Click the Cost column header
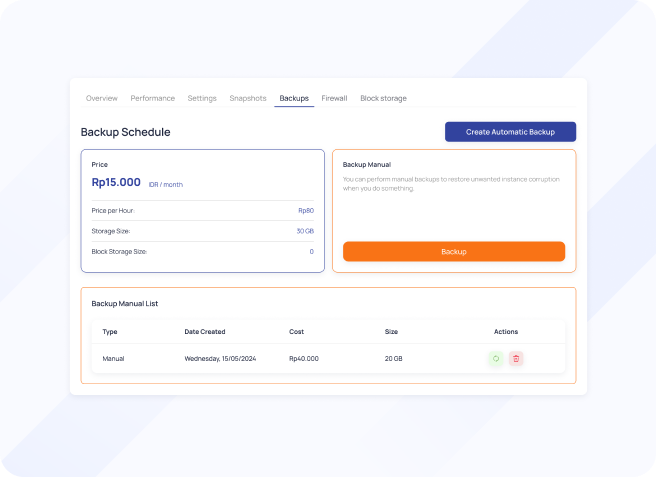The width and height of the screenshot is (656, 477). point(297,332)
